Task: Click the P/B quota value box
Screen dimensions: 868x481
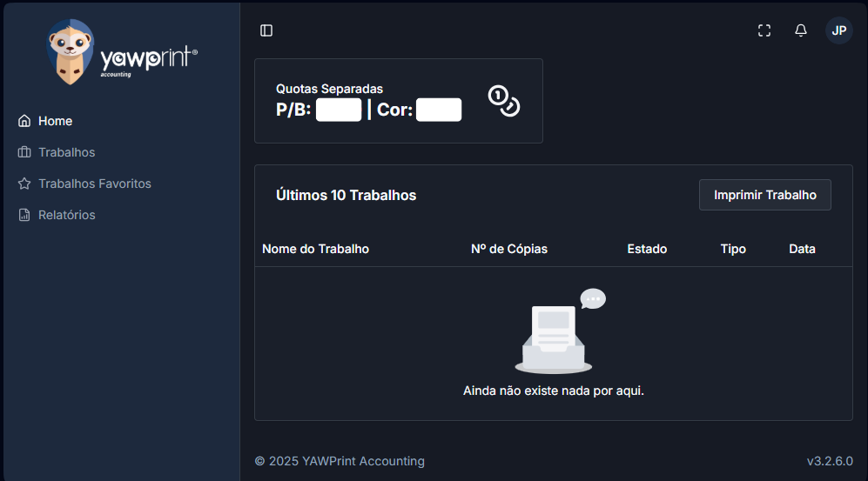Action: click(x=338, y=110)
